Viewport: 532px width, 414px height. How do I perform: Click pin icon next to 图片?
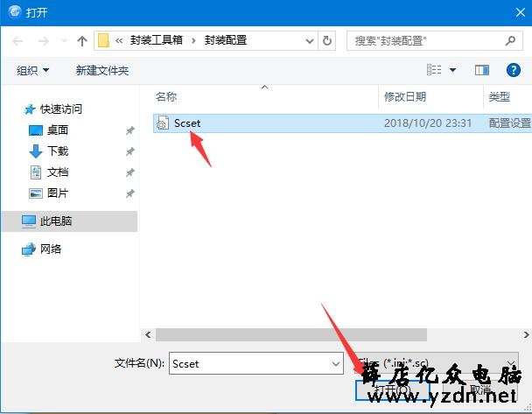coord(130,193)
